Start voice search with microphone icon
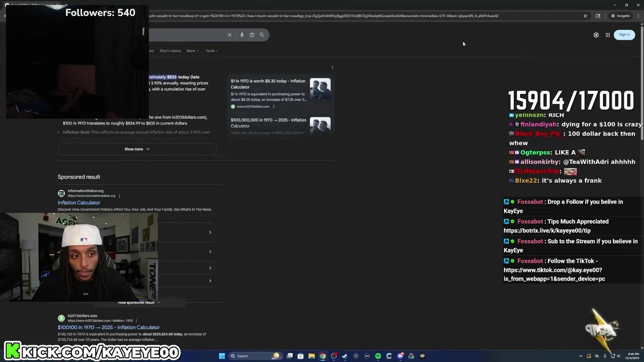The width and height of the screenshot is (644, 362). point(242,35)
